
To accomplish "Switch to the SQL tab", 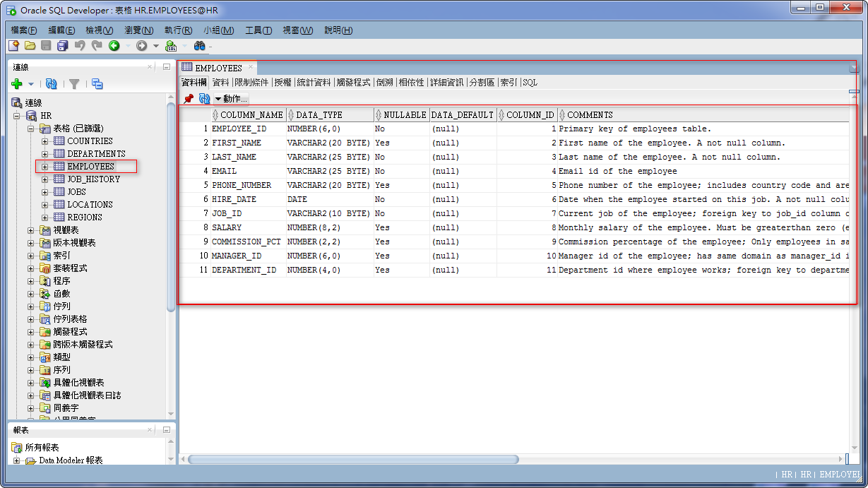I will (x=530, y=83).
